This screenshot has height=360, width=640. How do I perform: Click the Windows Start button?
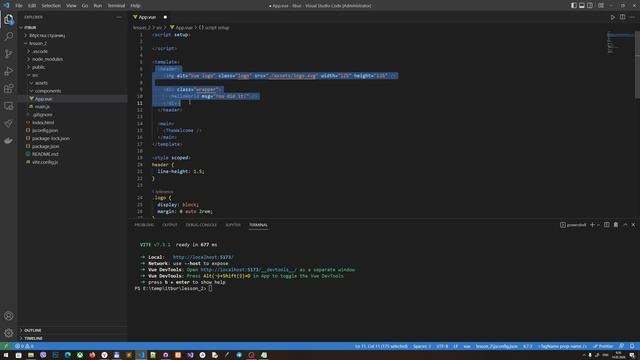6,355
